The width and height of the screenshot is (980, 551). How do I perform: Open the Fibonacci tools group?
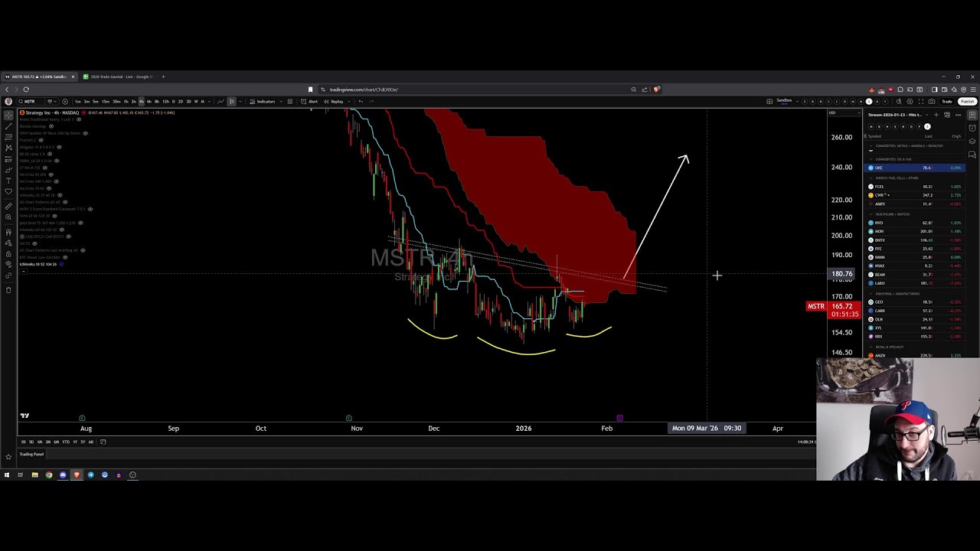(x=8, y=137)
